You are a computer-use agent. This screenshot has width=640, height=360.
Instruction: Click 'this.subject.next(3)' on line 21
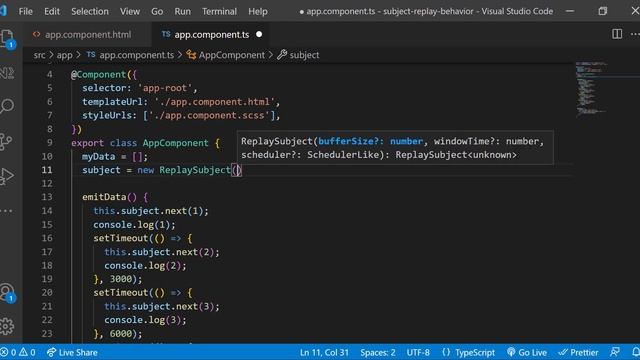[x=159, y=307]
